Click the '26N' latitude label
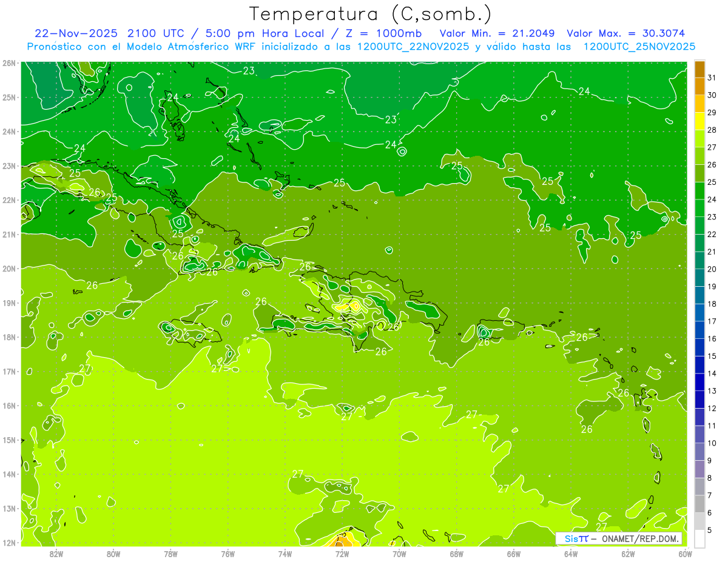Viewport: 728px width, 562px height. [8, 62]
